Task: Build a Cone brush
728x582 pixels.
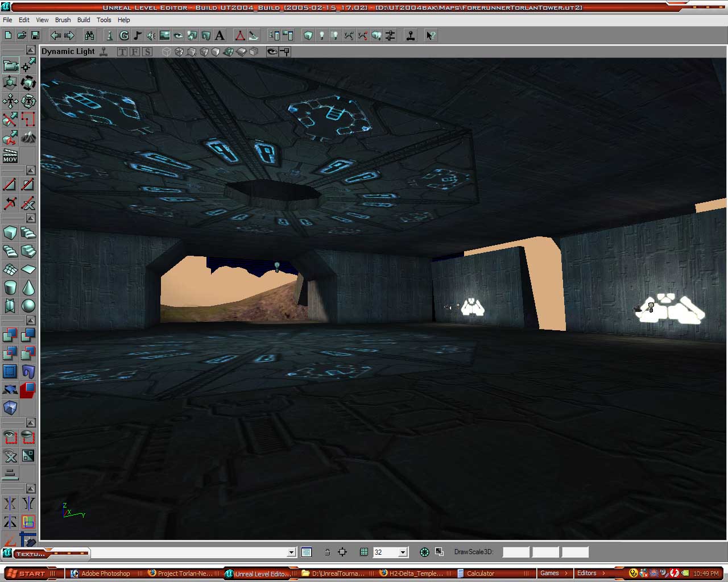Action: point(28,287)
